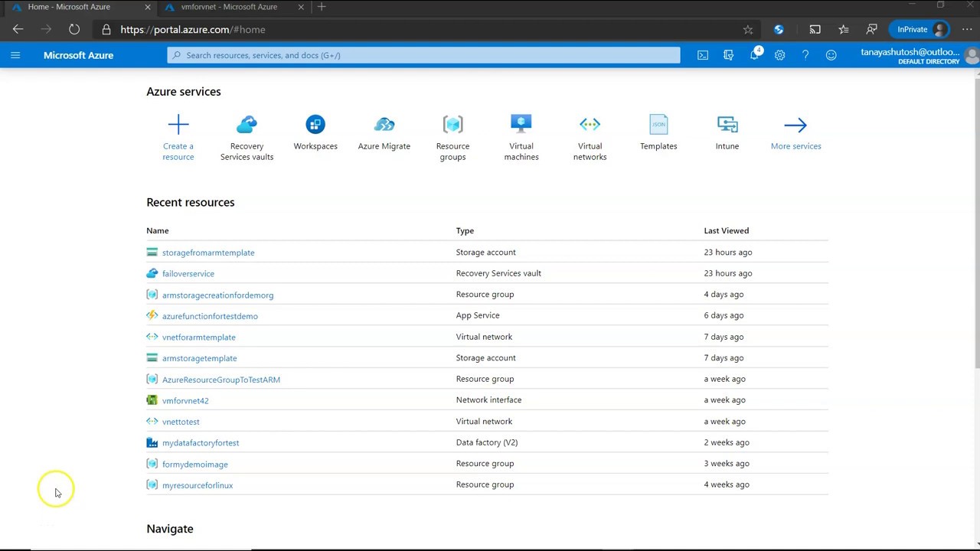Reload the page with refresh icon
Image resolution: width=980 pixels, height=551 pixels.
[74, 29]
